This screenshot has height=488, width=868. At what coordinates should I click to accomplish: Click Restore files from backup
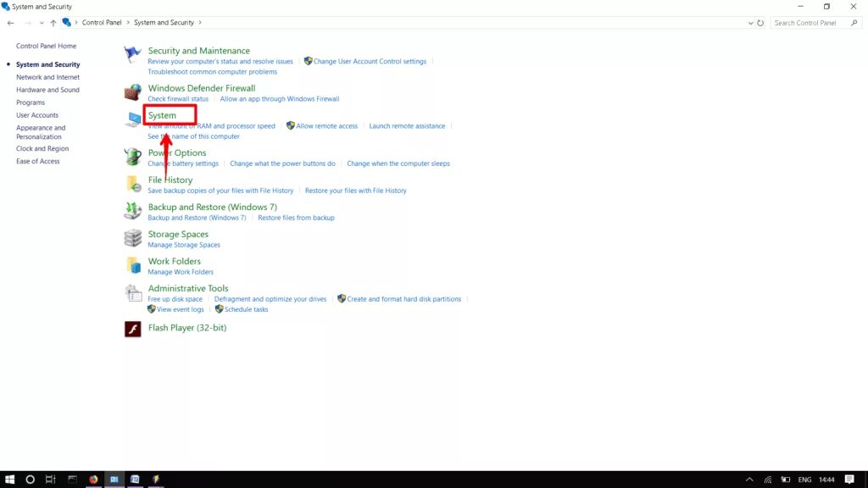click(x=296, y=218)
